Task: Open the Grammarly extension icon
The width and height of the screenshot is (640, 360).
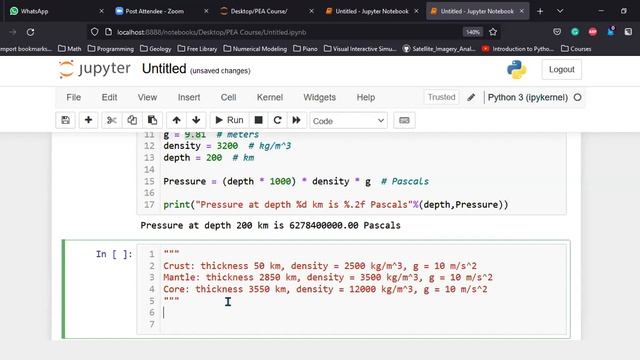Action: [575, 32]
